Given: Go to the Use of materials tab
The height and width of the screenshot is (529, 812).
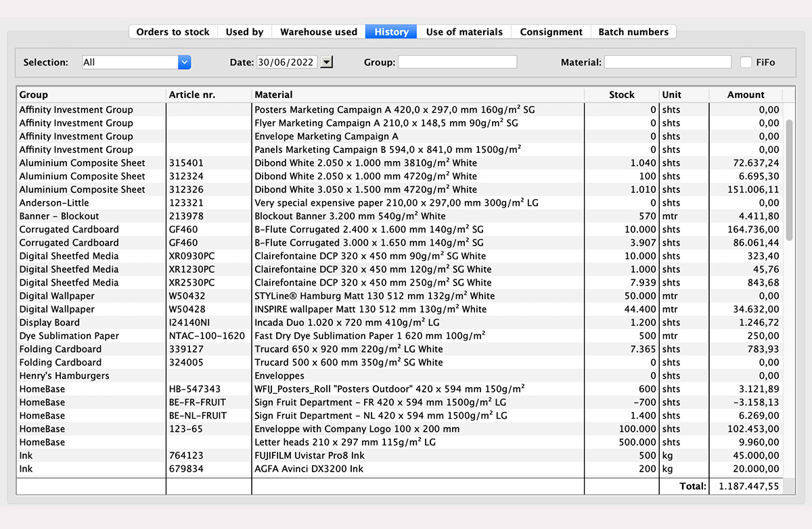Looking at the screenshot, I should [x=464, y=32].
